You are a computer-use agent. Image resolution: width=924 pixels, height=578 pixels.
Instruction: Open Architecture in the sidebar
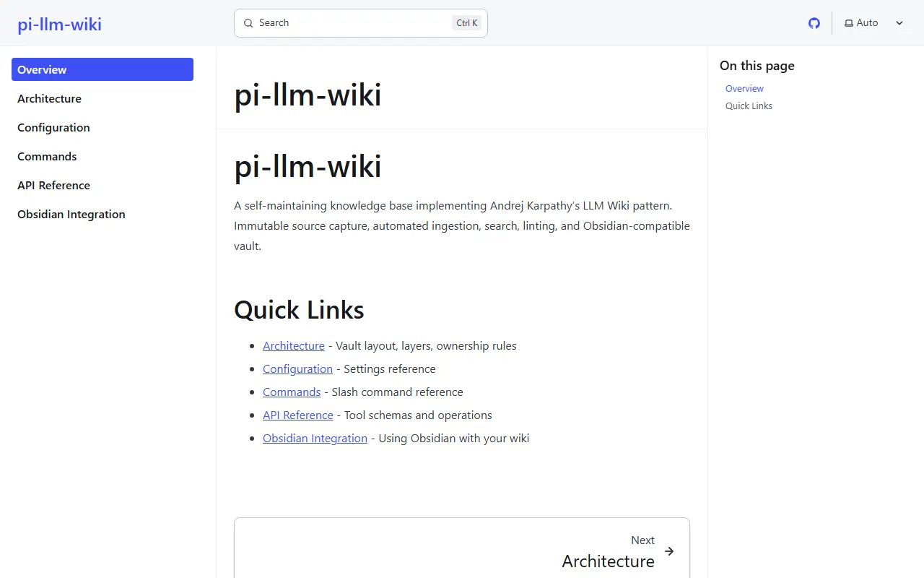[103, 98]
